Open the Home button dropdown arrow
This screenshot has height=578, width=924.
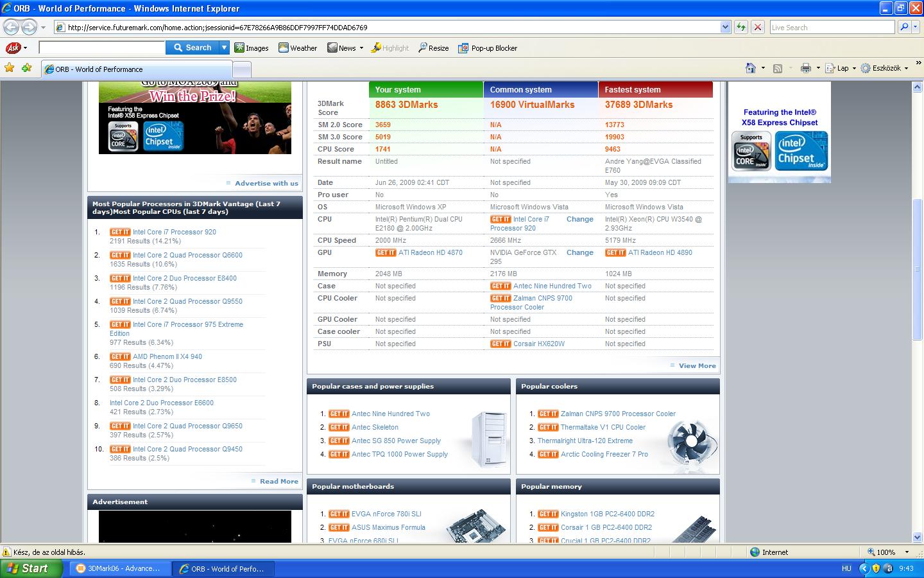click(763, 68)
